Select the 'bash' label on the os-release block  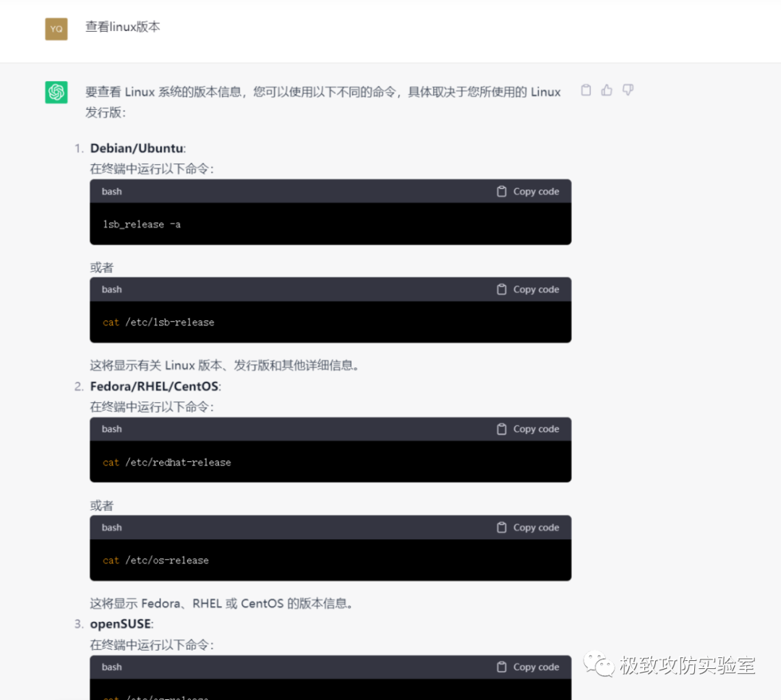tap(111, 527)
